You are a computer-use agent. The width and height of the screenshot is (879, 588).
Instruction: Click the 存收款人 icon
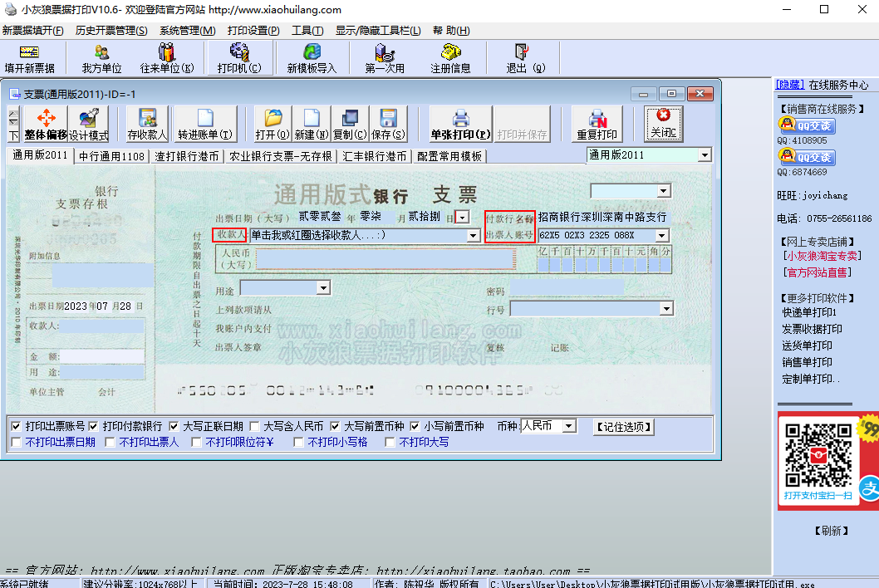[x=147, y=124]
